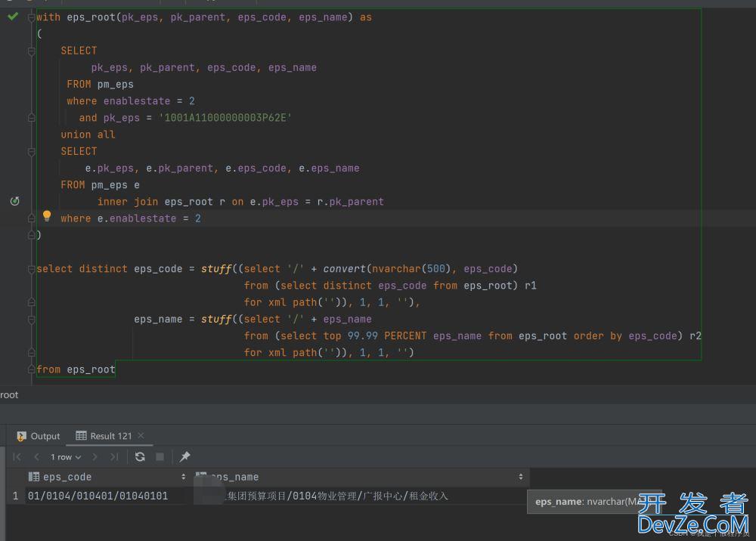Go to previous page of results
The image size is (756, 541).
coord(36,456)
